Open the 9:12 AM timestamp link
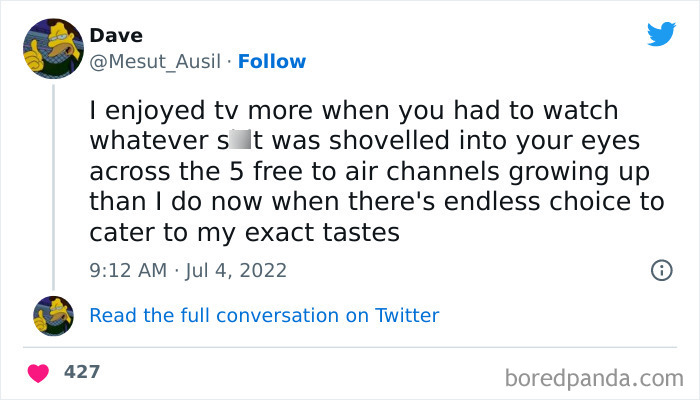Viewport: 700px width, 400px height. 129,270
